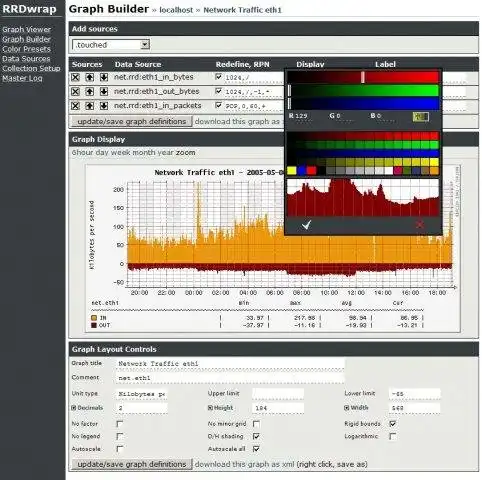
Task: Toggle redefine checkbox for eth1_out_bytes
Action: 218,91
